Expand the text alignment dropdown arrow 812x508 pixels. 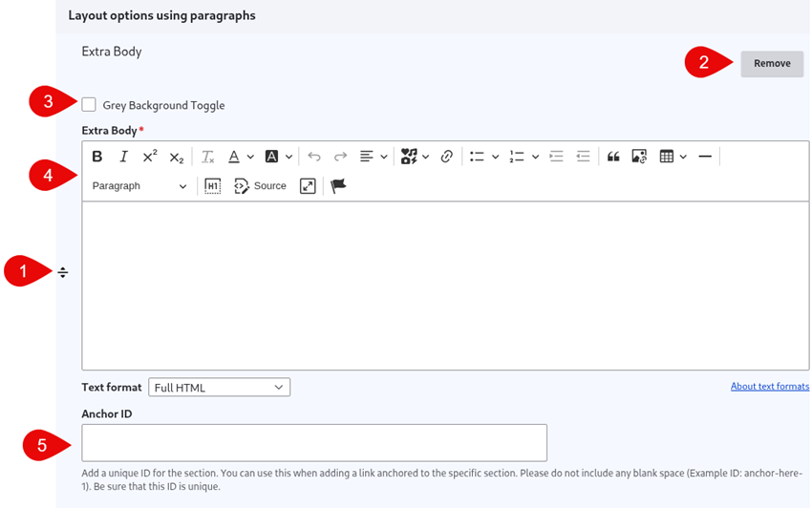[x=384, y=157]
